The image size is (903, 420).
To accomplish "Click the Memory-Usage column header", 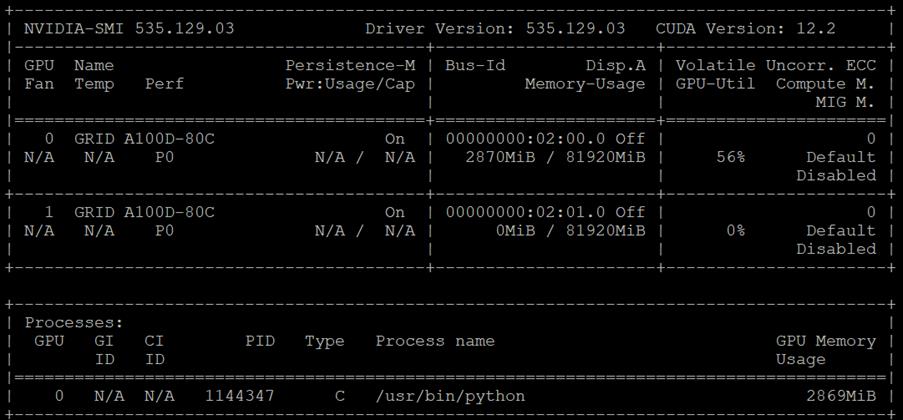I will 585,84.
